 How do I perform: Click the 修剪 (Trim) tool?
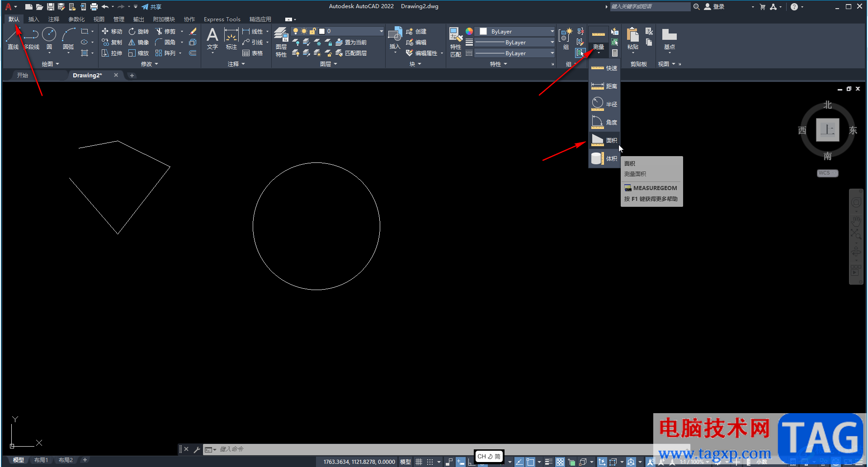[165, 31]
